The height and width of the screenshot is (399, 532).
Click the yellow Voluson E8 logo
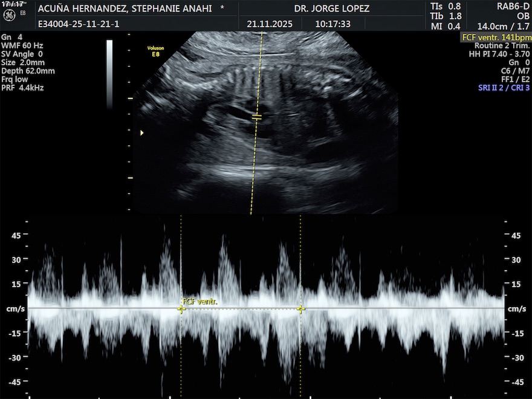click(155, 51)
